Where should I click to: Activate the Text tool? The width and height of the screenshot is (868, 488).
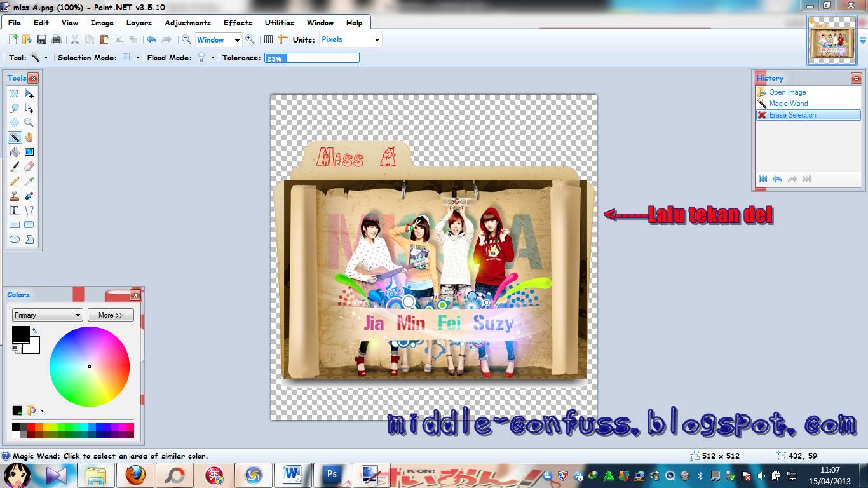click(x=14, y=210)
